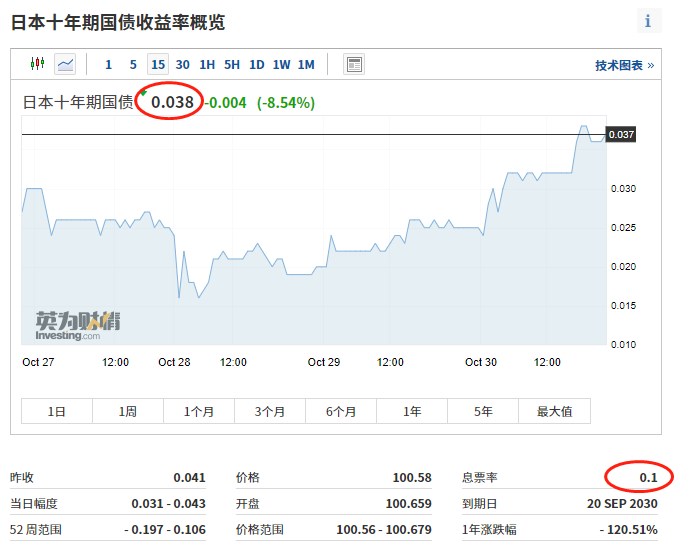The image size is (675, 559).
Task: Click the 0.030 y-axis label
Action: [623, 188]
